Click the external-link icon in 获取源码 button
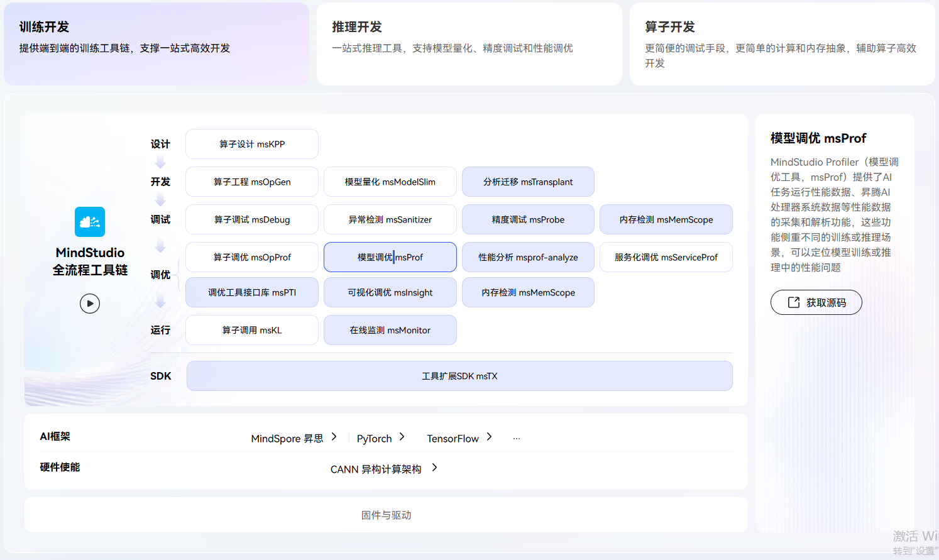Screen dimensions: 939x560 794,302
